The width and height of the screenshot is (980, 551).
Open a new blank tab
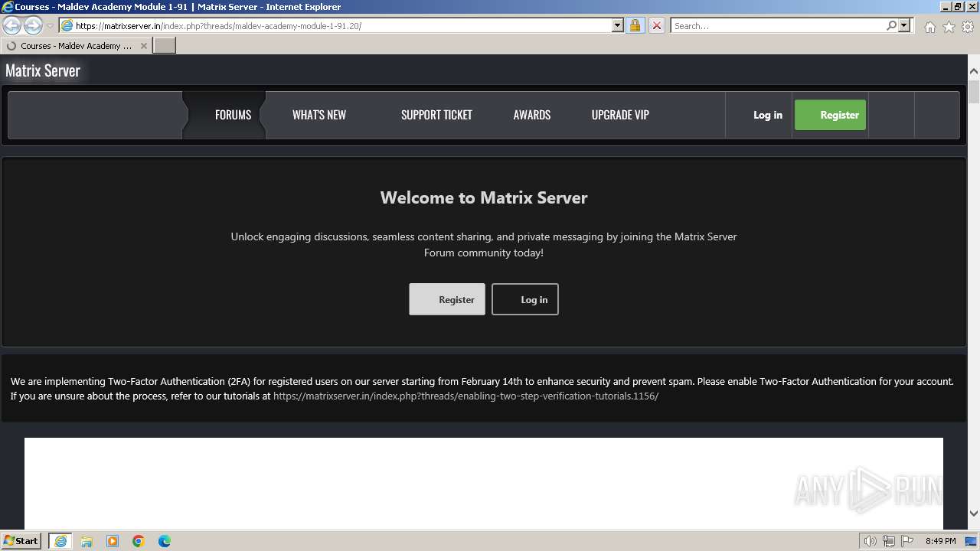165,45
